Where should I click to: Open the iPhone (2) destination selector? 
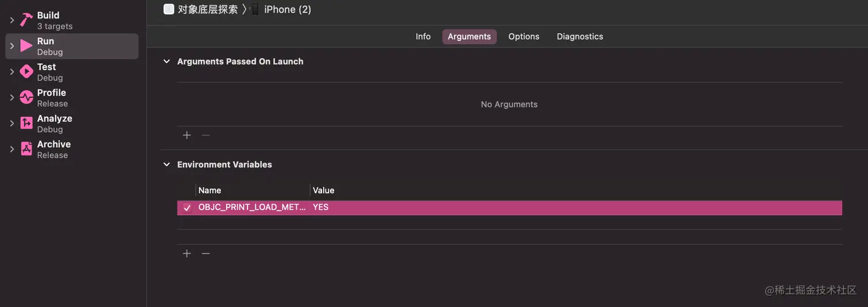[288, 9]
